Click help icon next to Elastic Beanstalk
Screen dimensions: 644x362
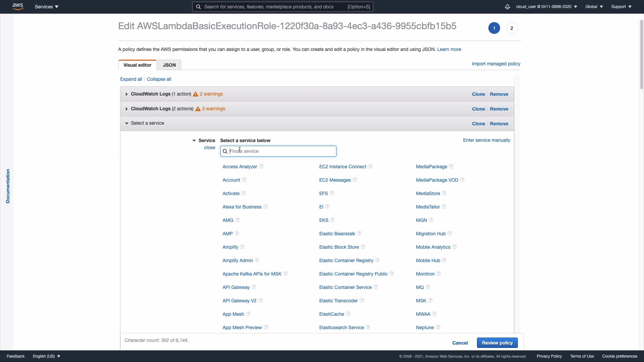(359, 234)
